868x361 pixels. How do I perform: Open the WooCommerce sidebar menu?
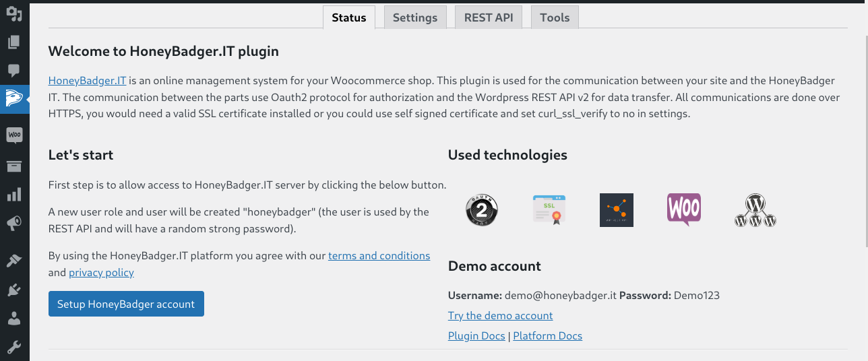[14, 135]
